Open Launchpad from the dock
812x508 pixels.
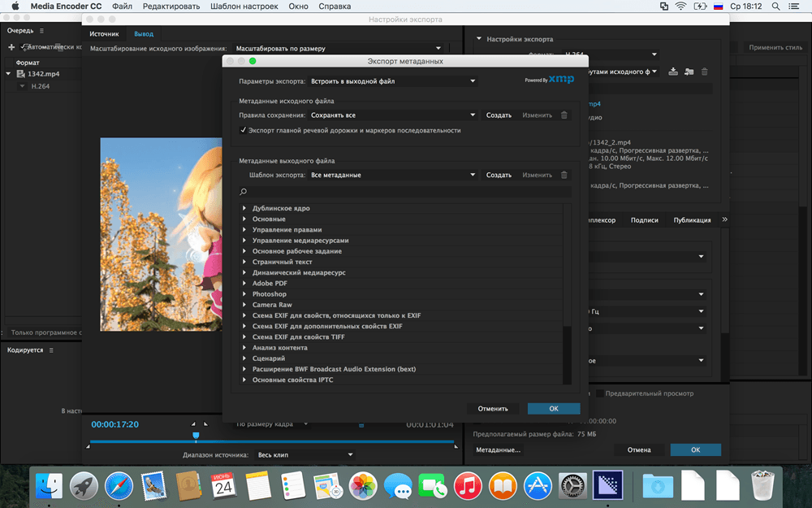tap(84, 486)
